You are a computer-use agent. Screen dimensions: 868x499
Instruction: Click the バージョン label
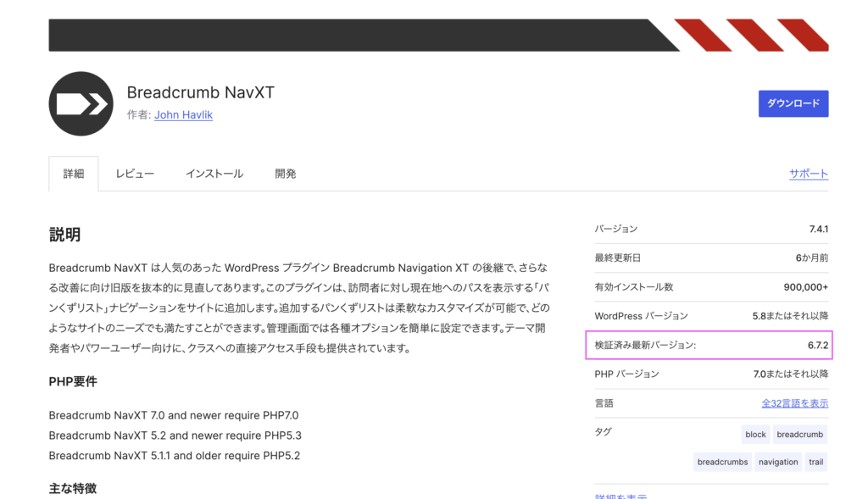(616, 229)
